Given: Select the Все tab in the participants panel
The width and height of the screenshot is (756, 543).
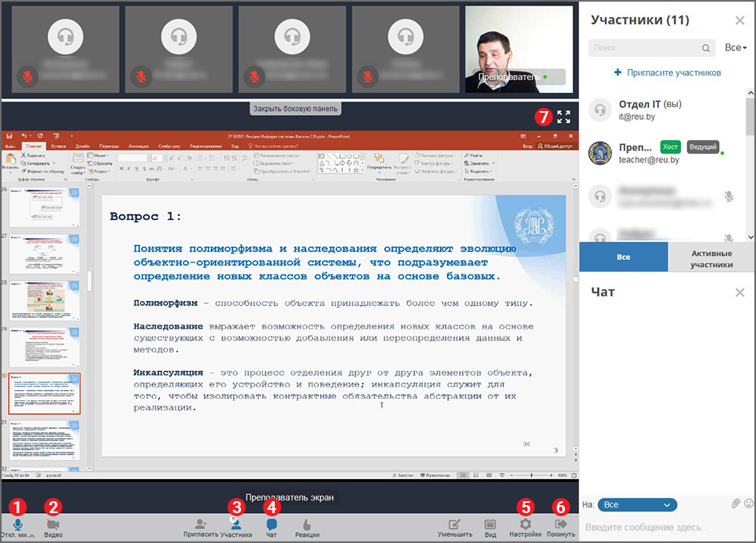Looking at the screenshot, I should [623, 258].
